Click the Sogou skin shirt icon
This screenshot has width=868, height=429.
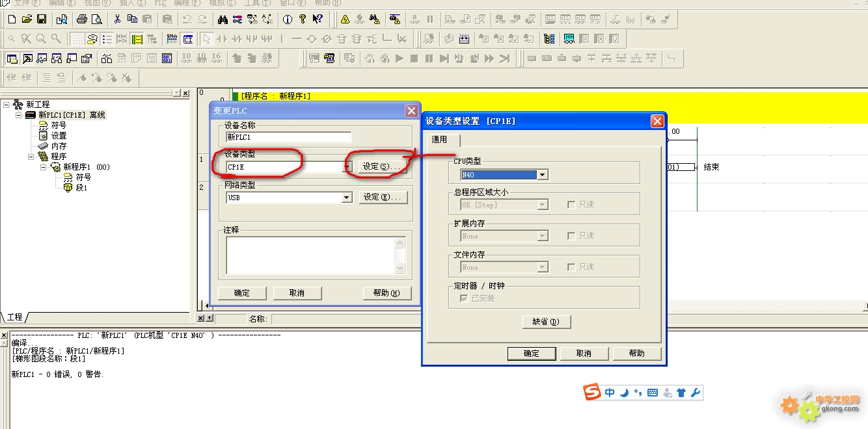681,393
